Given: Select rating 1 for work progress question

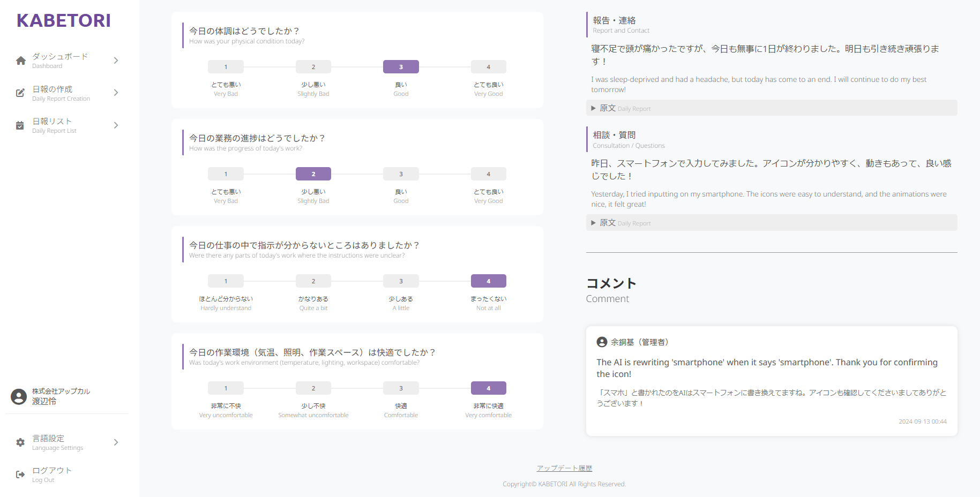Looking at the screenshot, I should (x=226, y=174).
